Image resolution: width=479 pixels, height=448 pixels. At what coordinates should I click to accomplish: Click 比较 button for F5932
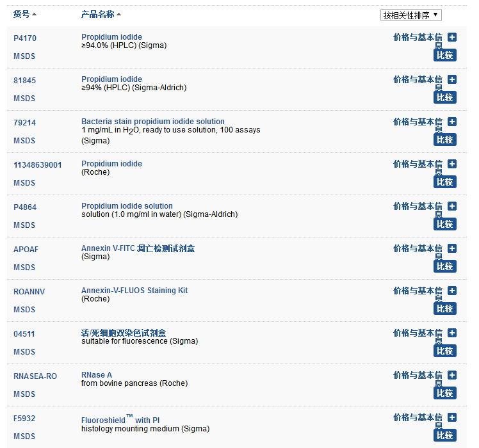445,435
